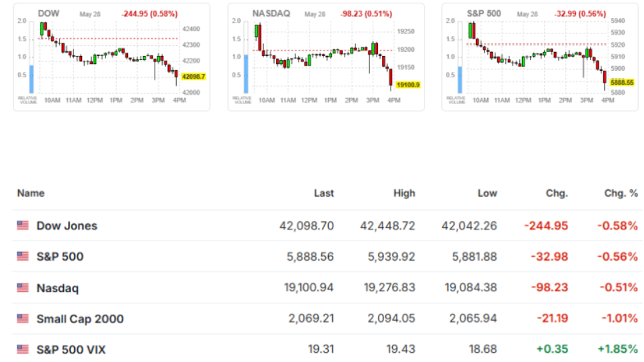Sort the table by Chg. column
The width and height of the screenshot is (644, 362).
point(557,193)
